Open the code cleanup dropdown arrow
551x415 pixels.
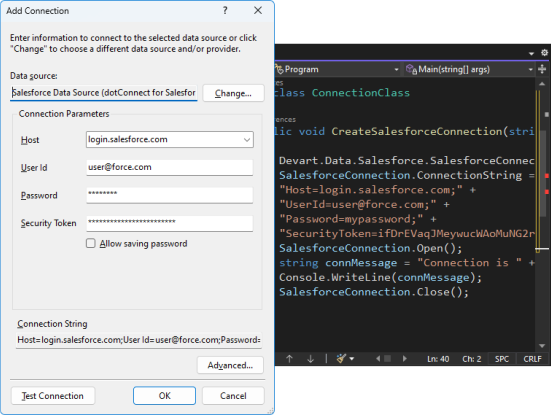click(x=352, y=359)
